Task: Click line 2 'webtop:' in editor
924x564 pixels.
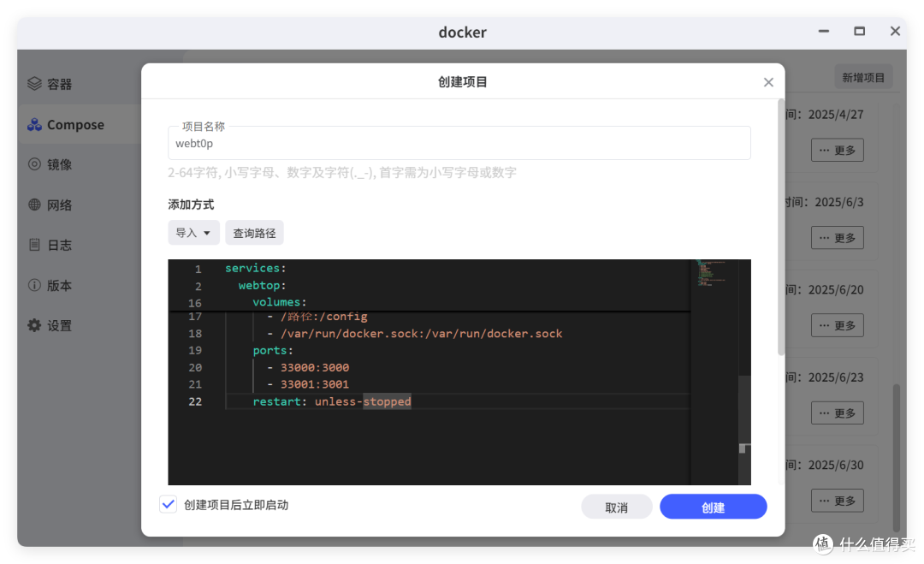Action: point(262,285)
